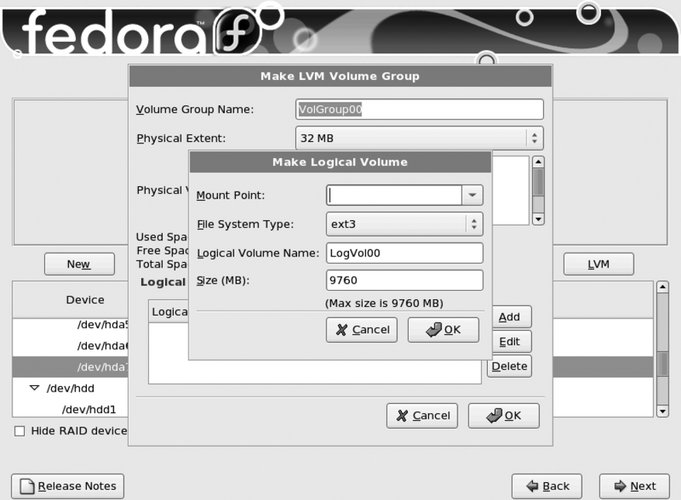Click the Add logical volume button

(509, 317)
